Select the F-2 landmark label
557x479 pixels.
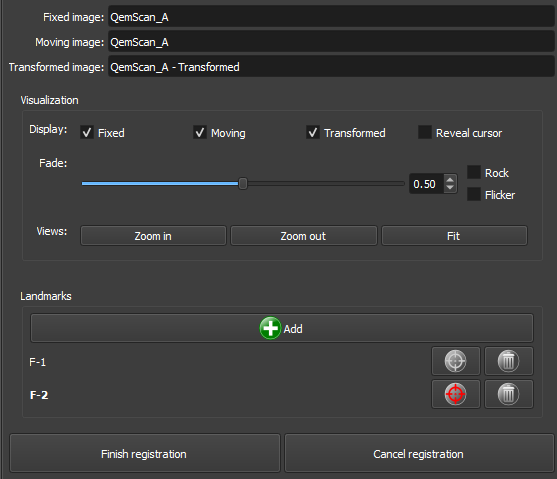coord(39,395)
